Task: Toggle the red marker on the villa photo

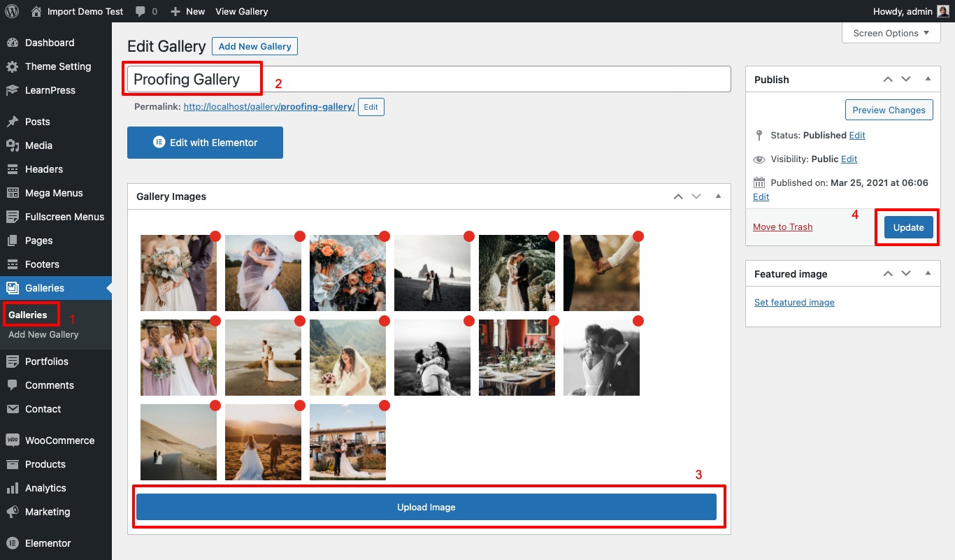Action: pyautogui.click(x=384, y=405)
